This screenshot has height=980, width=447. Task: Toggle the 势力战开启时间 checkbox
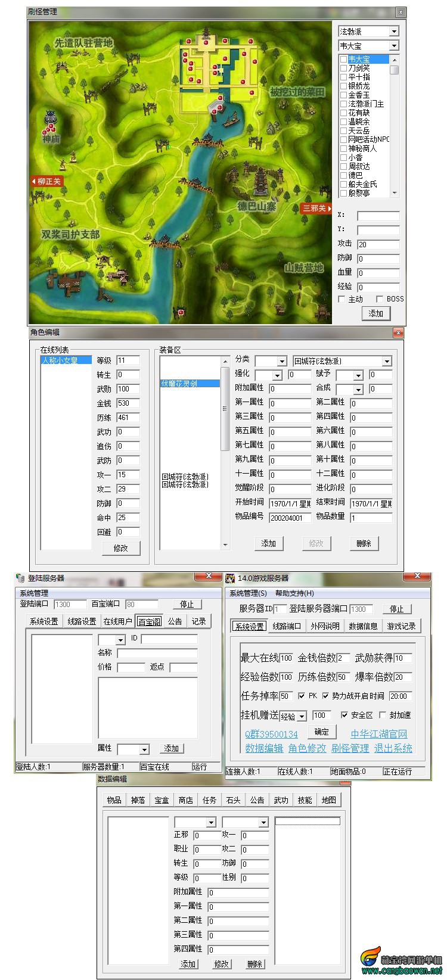pos(325,696)
